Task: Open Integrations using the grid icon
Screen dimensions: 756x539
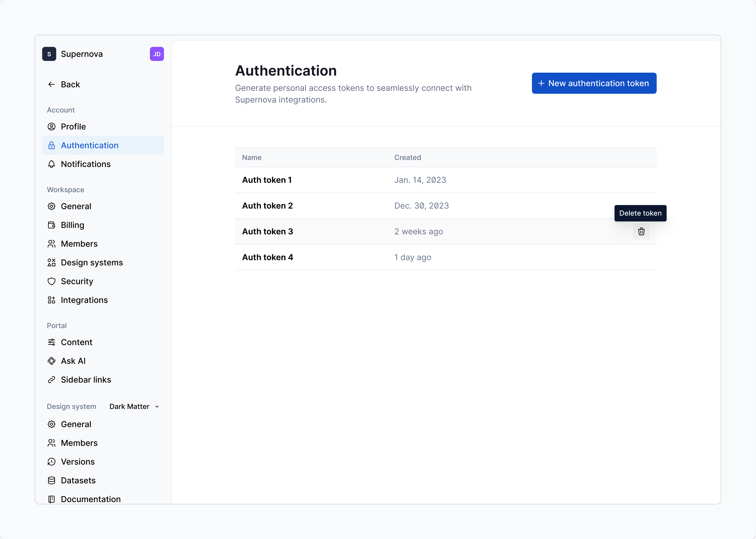Action: coord(52,300)
